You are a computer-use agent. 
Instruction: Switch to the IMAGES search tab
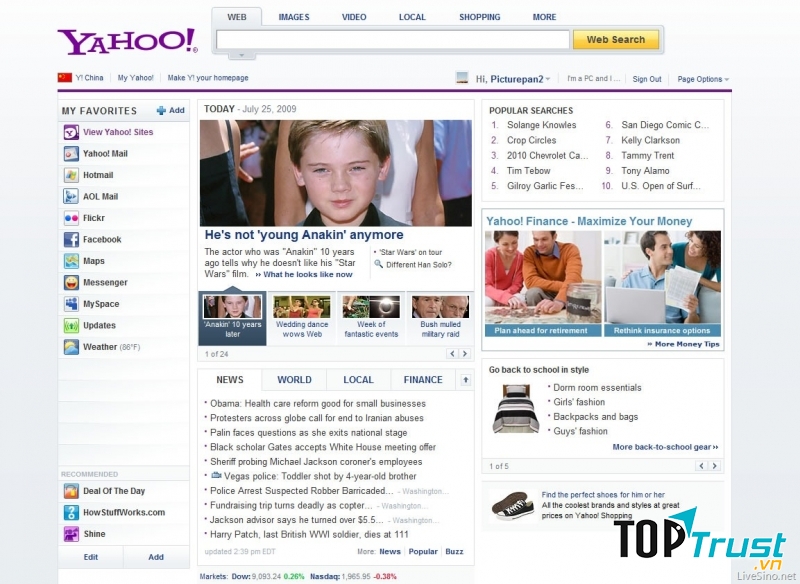[x=294, y=17]
